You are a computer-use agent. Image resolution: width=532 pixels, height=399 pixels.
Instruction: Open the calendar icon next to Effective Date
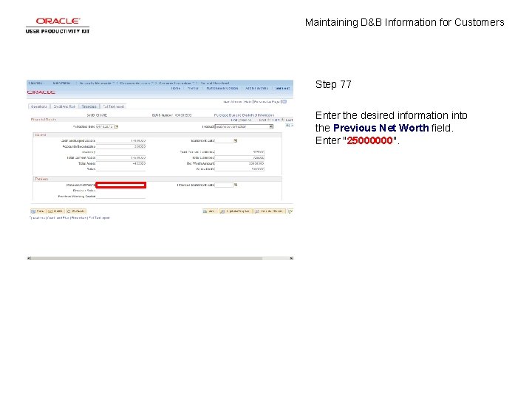117,127
